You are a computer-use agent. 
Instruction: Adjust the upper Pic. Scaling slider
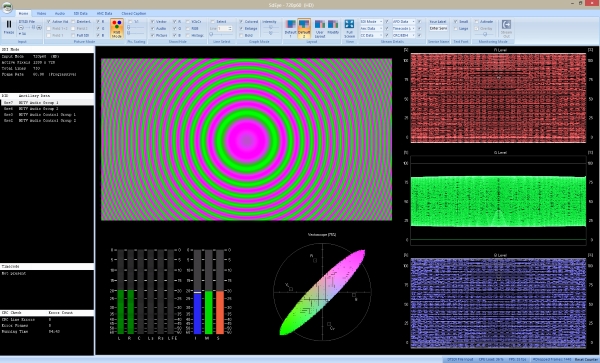(135, 28)
